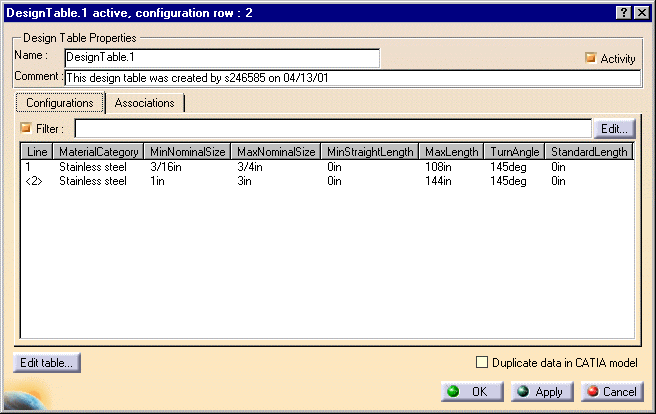Close the DesignTable.1 dialog
This screenshot has height=414, width=656.
pos(641,13)
